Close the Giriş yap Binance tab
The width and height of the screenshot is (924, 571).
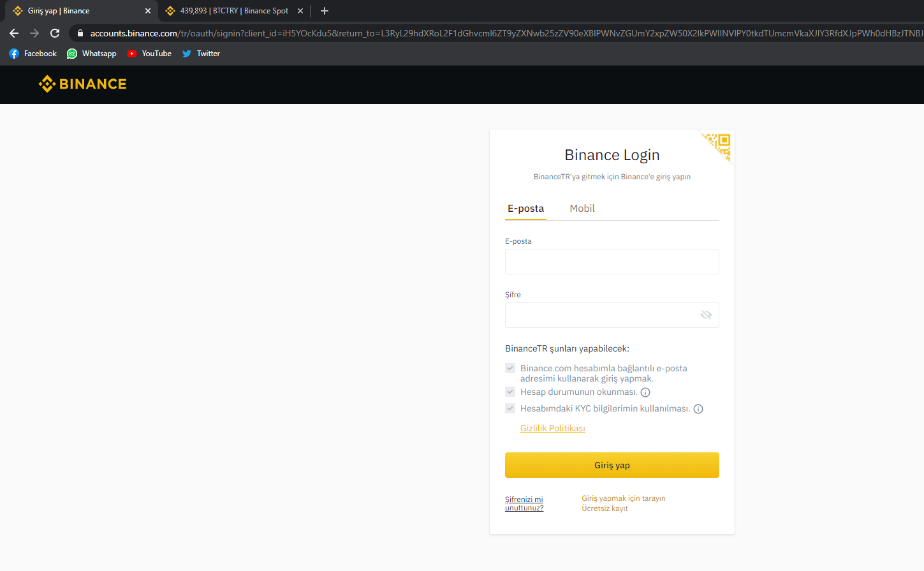(148, 11)
